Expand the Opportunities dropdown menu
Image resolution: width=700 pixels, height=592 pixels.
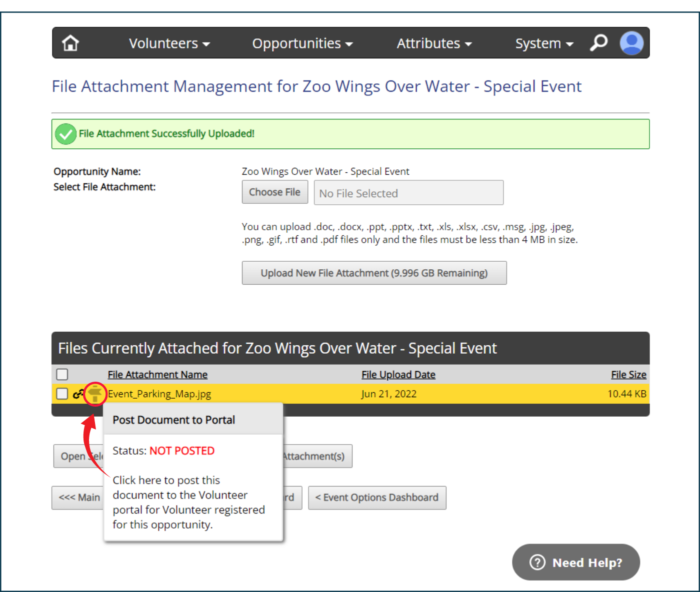[x=302, y=43]
